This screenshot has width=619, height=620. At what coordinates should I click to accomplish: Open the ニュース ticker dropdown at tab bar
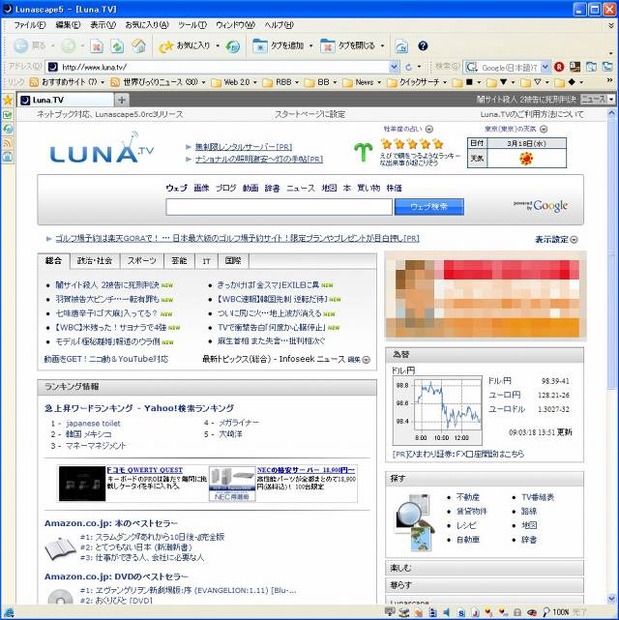611,99
